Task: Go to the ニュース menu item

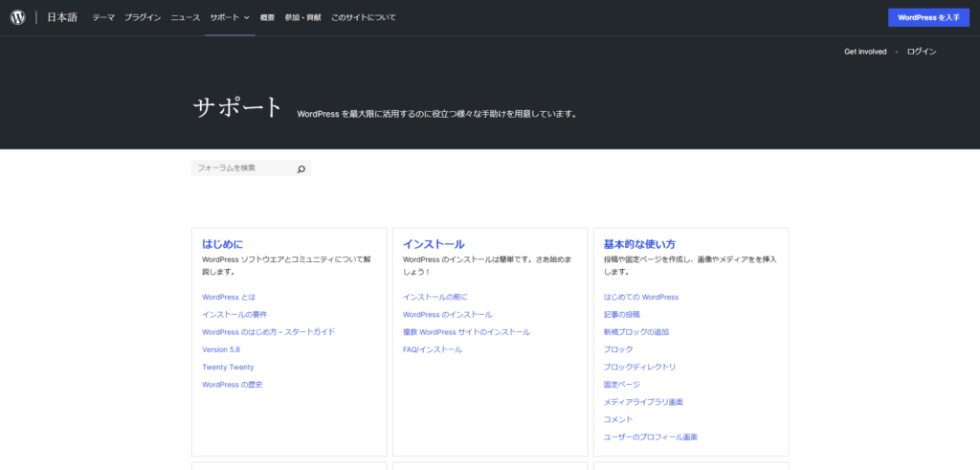Action: (186, 17)
